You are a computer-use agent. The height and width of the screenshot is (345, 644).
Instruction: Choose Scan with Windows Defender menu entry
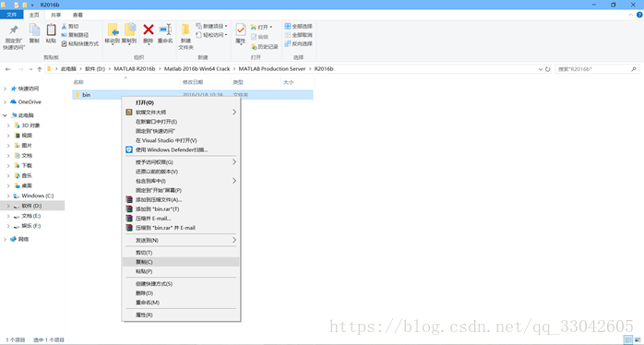[x=181, y=150]
